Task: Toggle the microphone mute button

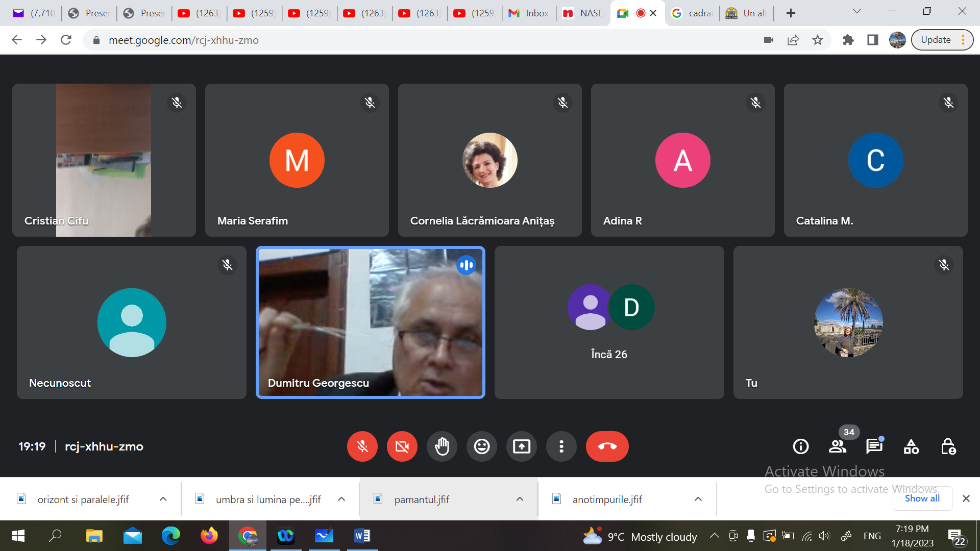Action: tap(362, 446)
